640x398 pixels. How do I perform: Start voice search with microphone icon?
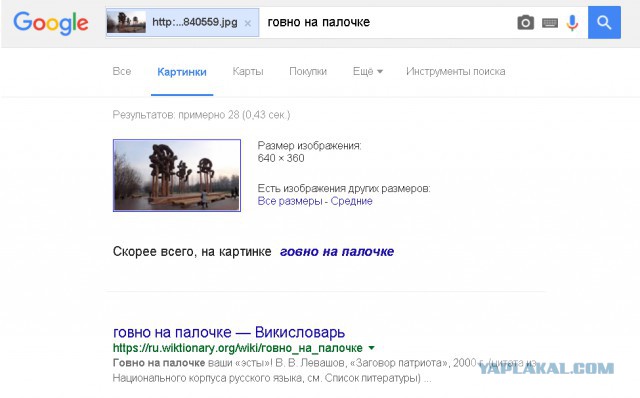(x=573, y=23)
